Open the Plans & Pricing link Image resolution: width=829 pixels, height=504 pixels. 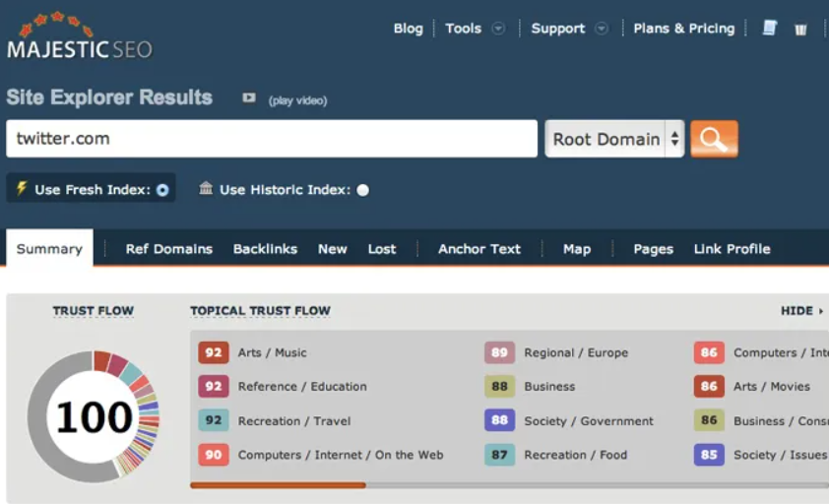(683, 29)
